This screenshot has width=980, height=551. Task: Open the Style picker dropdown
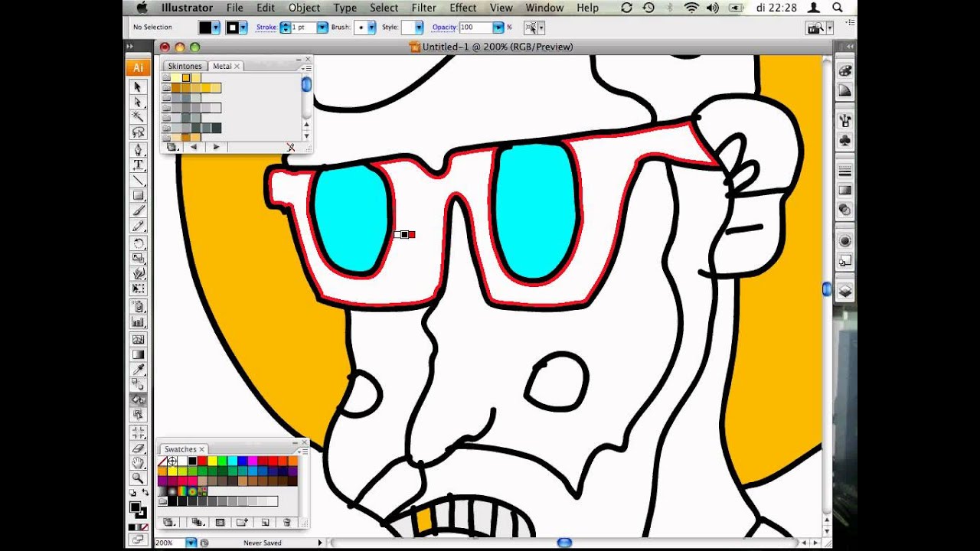[420, 28]
